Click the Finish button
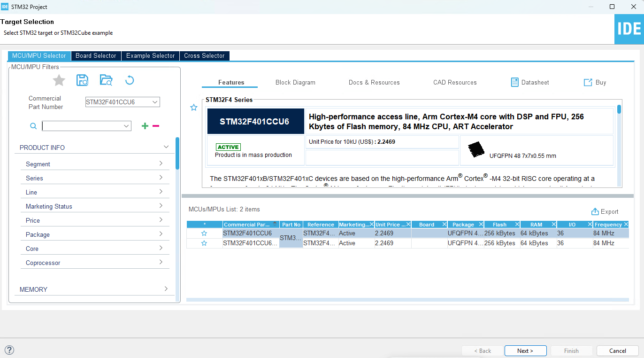 click(x=571, y=351)
